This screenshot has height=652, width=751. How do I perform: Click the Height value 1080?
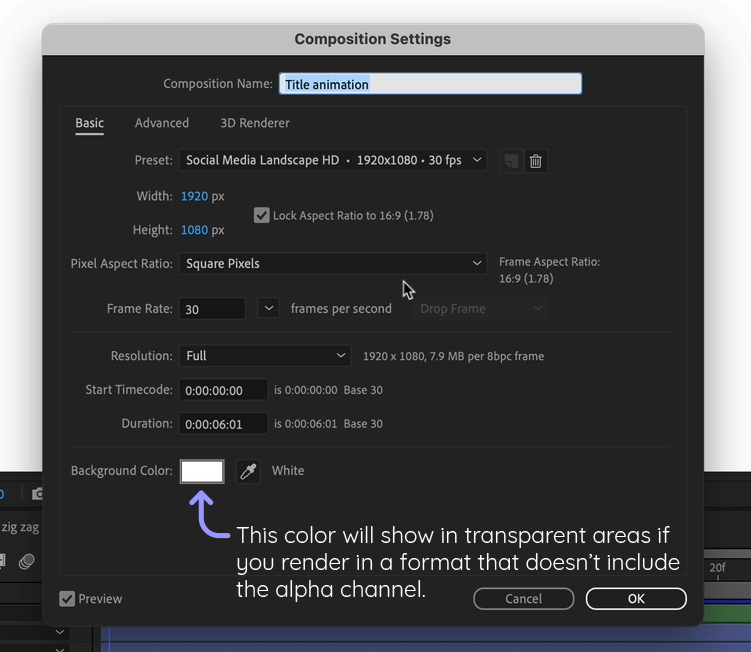pyautogui.click(x=194, y=230)
